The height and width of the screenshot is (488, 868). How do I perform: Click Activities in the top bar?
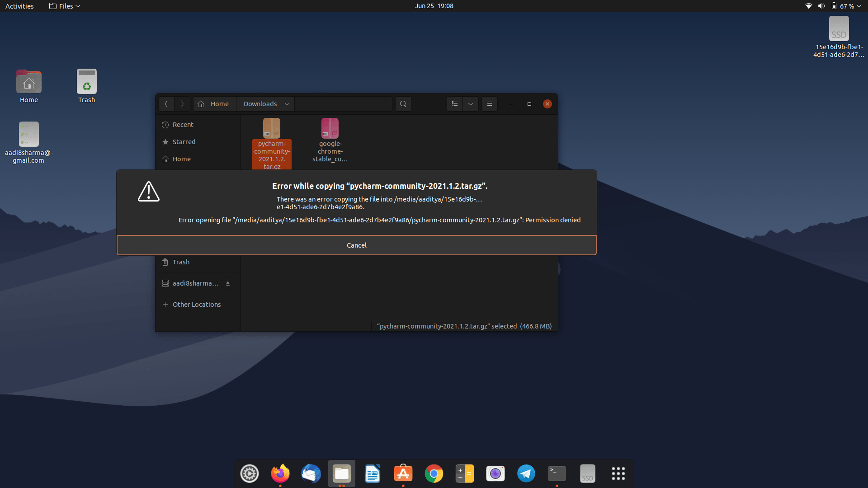click(19, 6)
